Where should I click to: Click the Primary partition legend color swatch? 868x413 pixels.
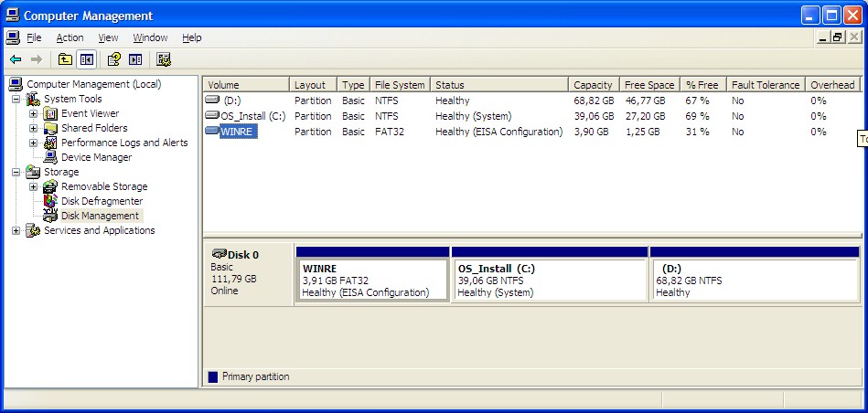point(212,377)
